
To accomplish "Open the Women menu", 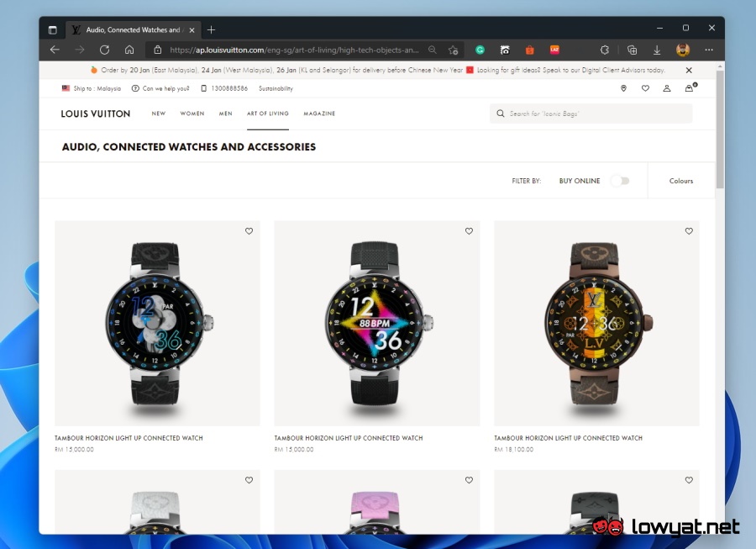I will pos(192,113).
